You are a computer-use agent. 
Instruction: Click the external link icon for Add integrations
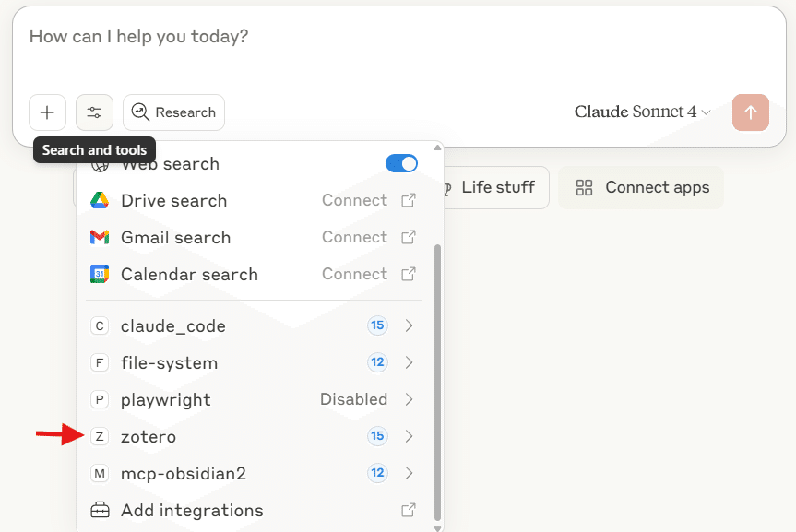(409, 510)
